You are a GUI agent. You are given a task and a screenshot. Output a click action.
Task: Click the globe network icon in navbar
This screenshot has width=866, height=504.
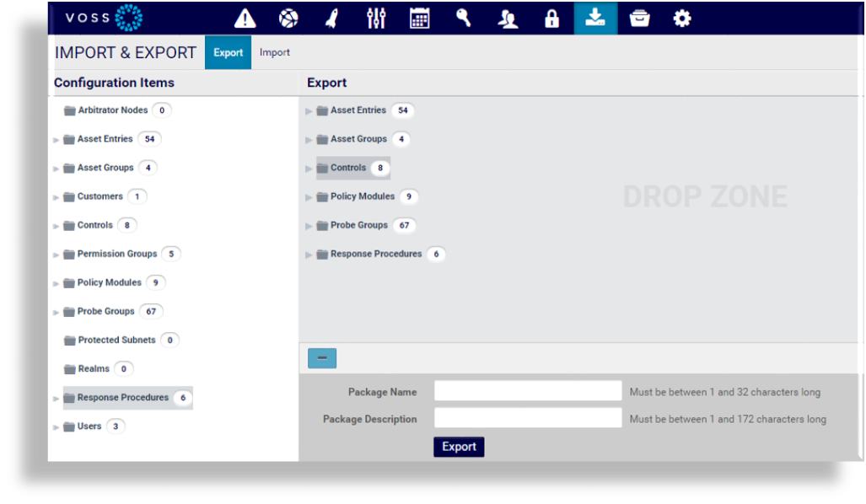click(x=288, y=19)
